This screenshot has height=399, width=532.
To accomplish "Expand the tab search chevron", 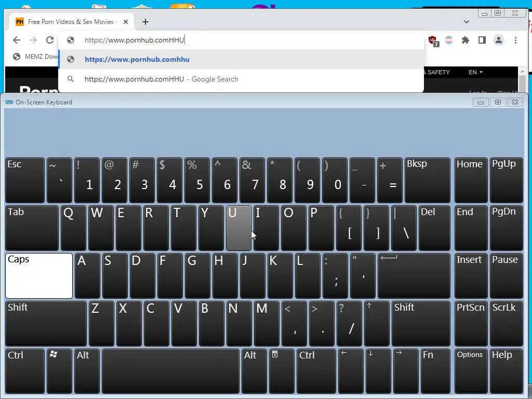I will [x=467, y=22].
